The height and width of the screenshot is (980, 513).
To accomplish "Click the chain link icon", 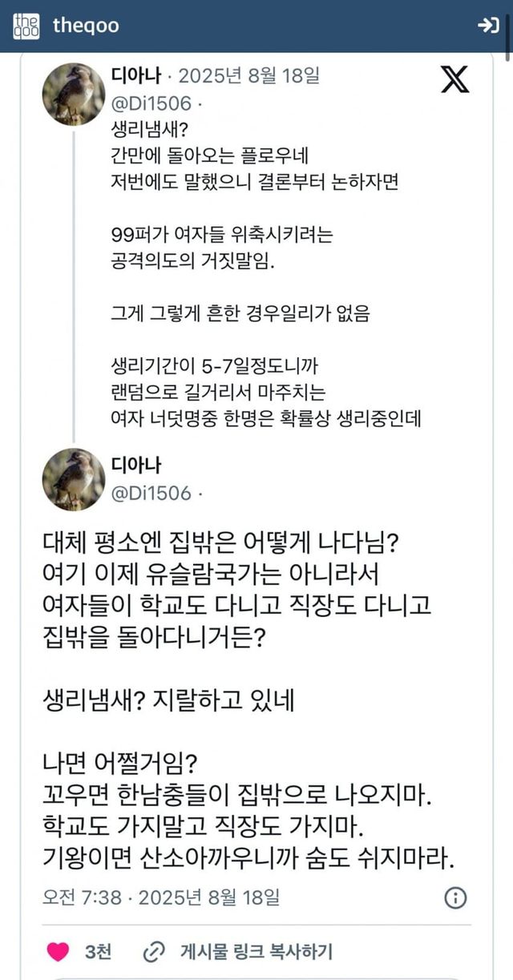I will [x=152, y=952].
